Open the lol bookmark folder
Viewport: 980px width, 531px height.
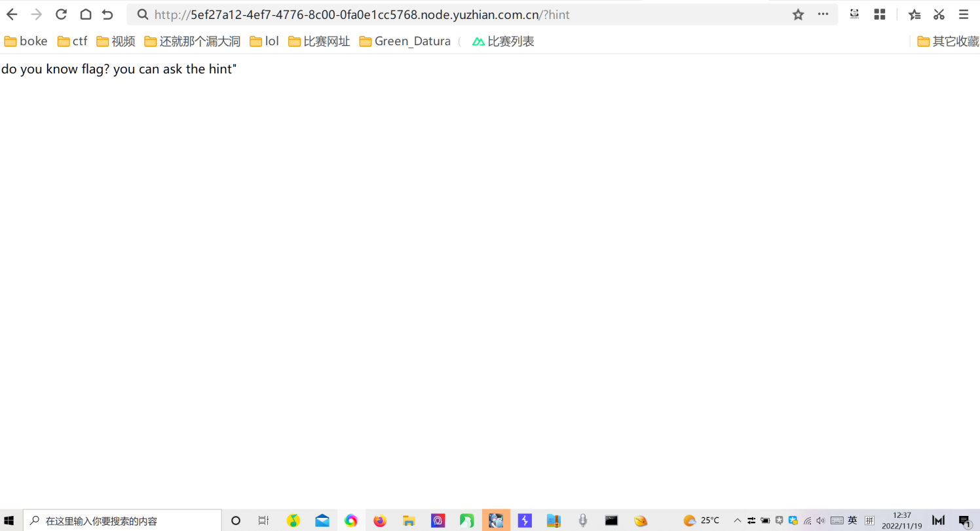click(263, 41)
